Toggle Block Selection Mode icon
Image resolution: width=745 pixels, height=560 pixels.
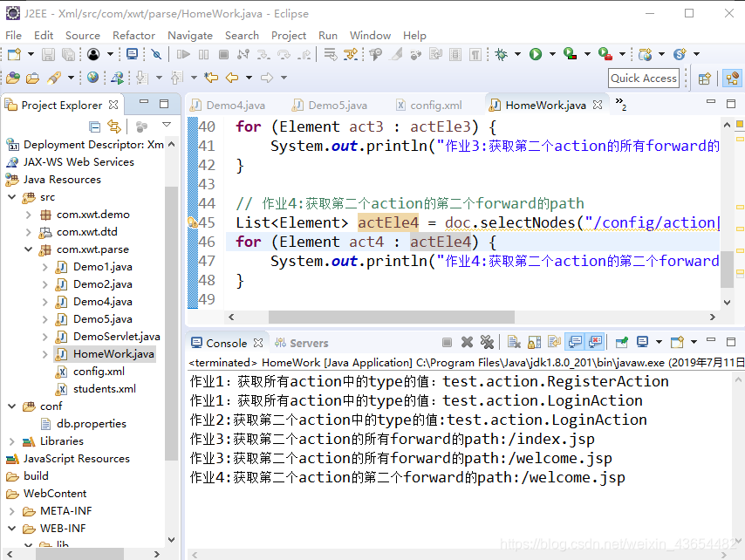(x=455, y=55)
